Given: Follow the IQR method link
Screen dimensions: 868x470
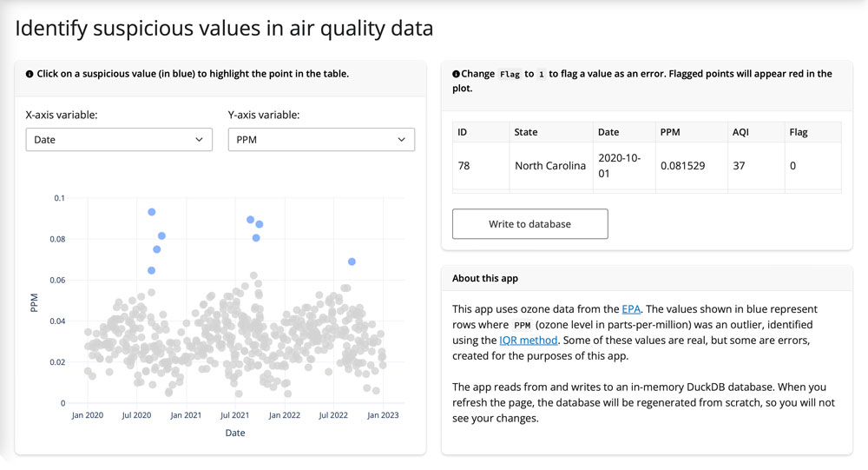Looking at the screenshot, I should [x=523, y=341].
